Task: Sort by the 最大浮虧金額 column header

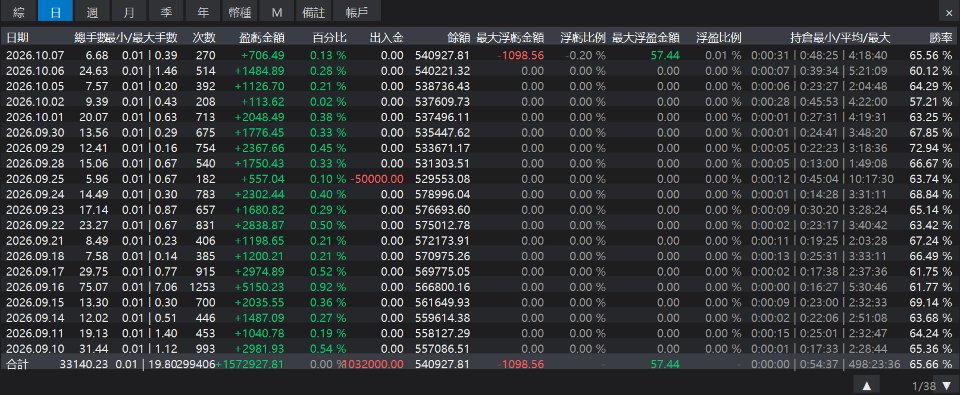Action: [510, 38]
